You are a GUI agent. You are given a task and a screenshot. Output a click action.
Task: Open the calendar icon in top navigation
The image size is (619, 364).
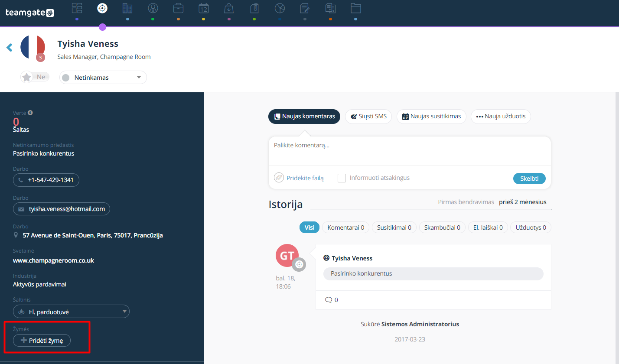[204, 8]
